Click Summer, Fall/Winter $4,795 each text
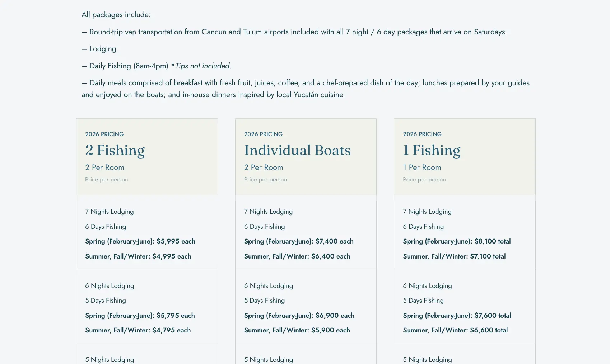This screenshot has height=364, width=610. pos(138,330)
